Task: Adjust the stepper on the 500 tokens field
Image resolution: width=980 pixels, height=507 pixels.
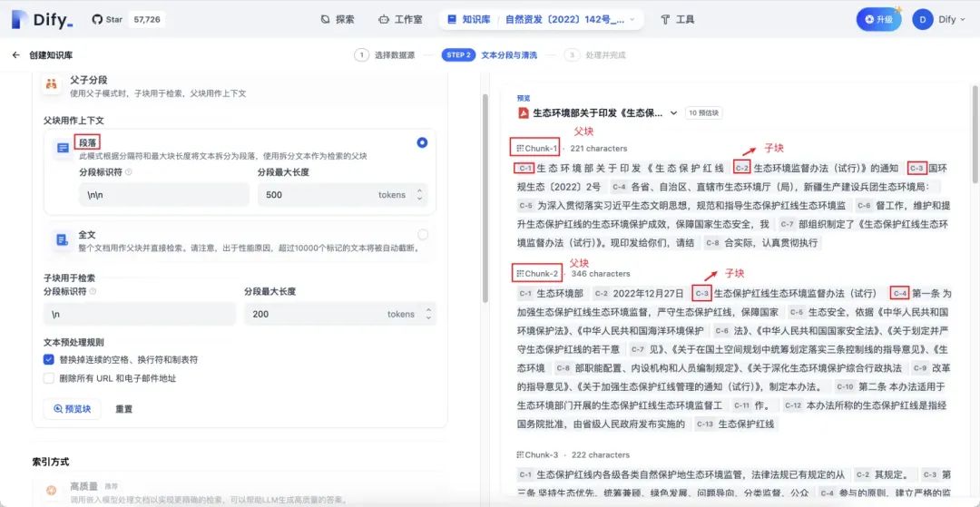Action: pyautogui.click(x=419, y=195)
